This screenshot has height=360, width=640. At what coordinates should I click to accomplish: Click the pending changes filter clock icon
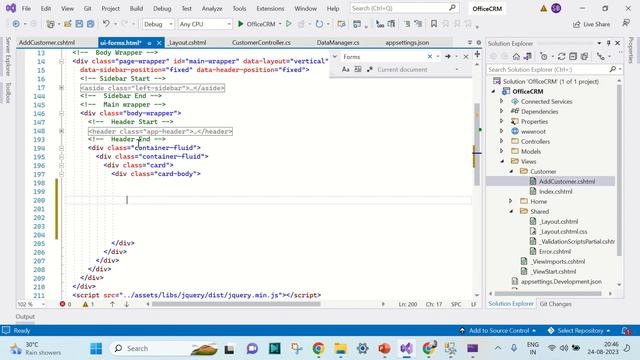[543, 56]
